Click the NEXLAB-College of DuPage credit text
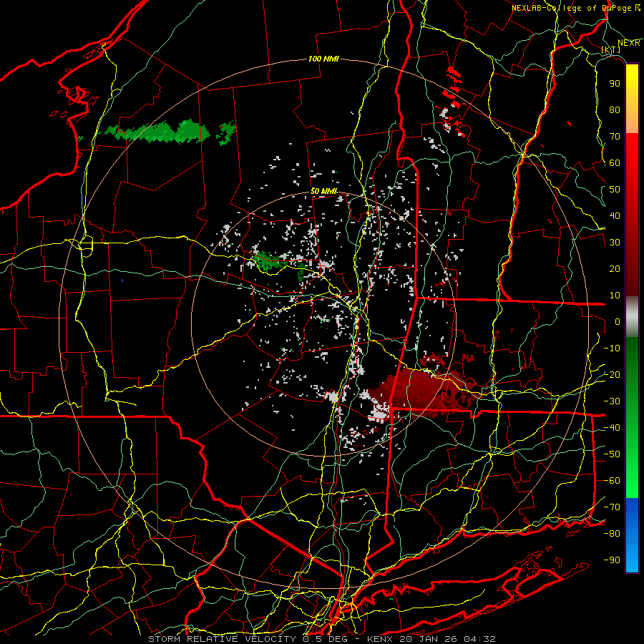 tap(575, 8)
